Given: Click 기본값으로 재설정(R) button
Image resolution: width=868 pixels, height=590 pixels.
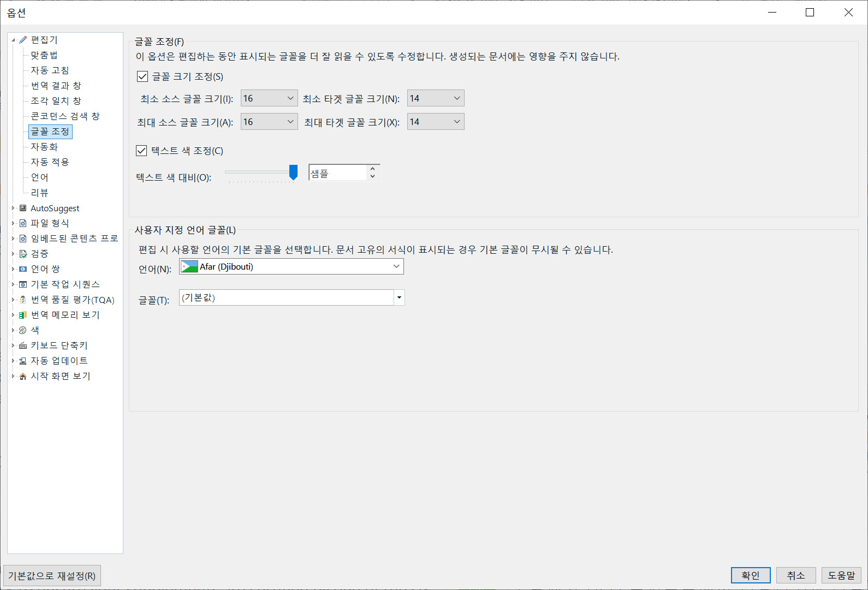Looking at the screenshot, I should coord(52,576).
